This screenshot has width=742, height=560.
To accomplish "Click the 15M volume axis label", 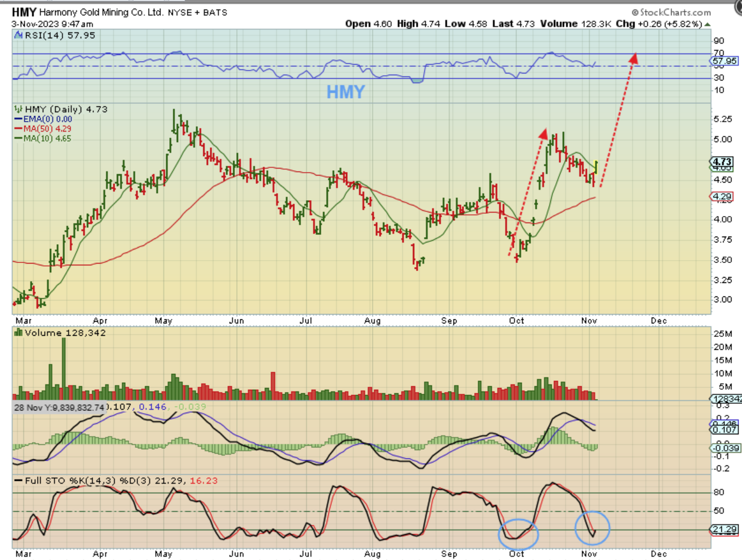I will coord(723,360).
